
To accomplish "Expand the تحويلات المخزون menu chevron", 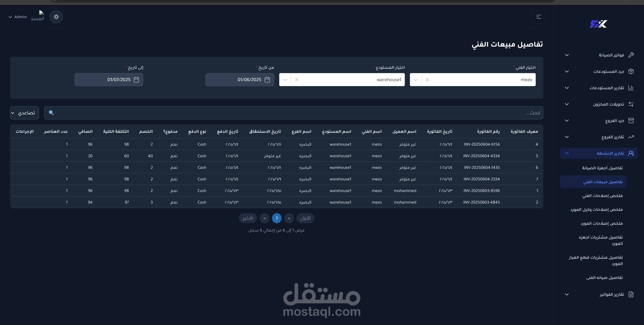I will 567,104.
